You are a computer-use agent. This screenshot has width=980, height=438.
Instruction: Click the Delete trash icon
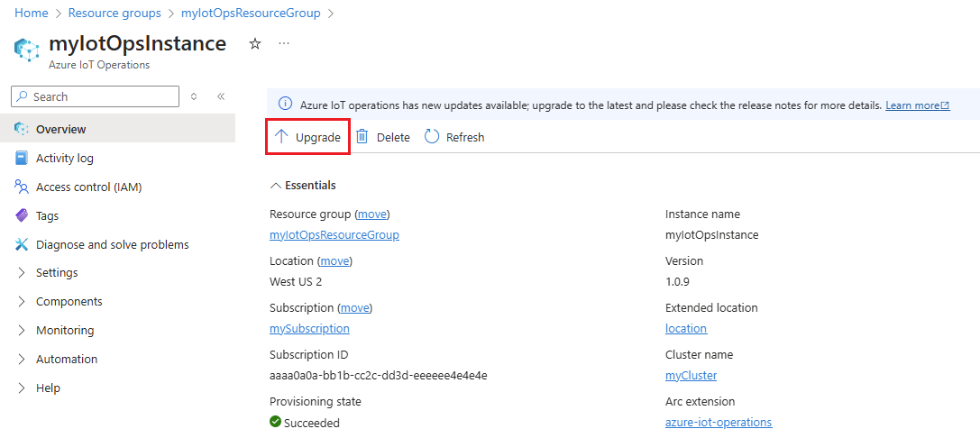362,137
